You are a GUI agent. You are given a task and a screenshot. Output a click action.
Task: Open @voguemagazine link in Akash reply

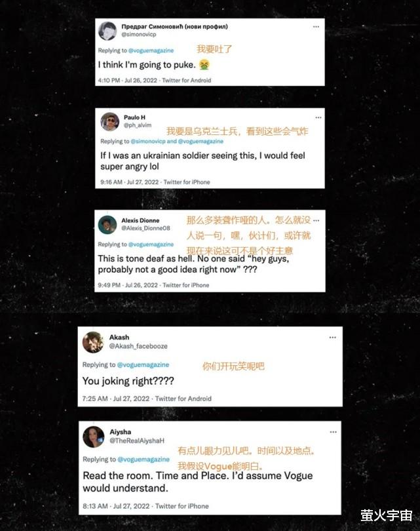click(x=143, y=364)
